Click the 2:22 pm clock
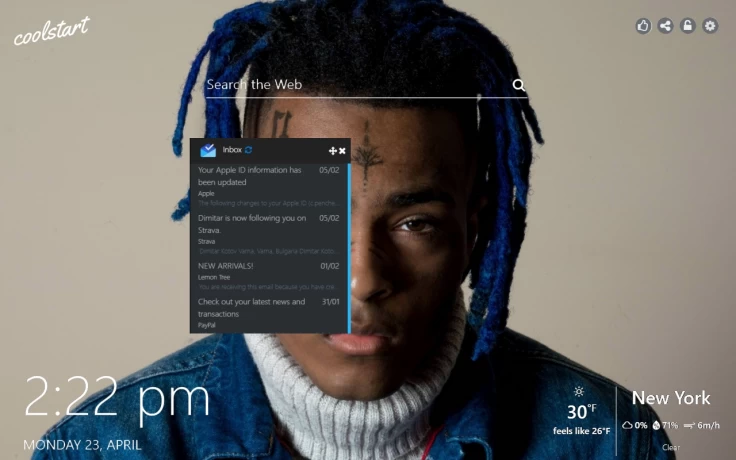Screen dimensions: 736x460 click(x=117, y=398)
